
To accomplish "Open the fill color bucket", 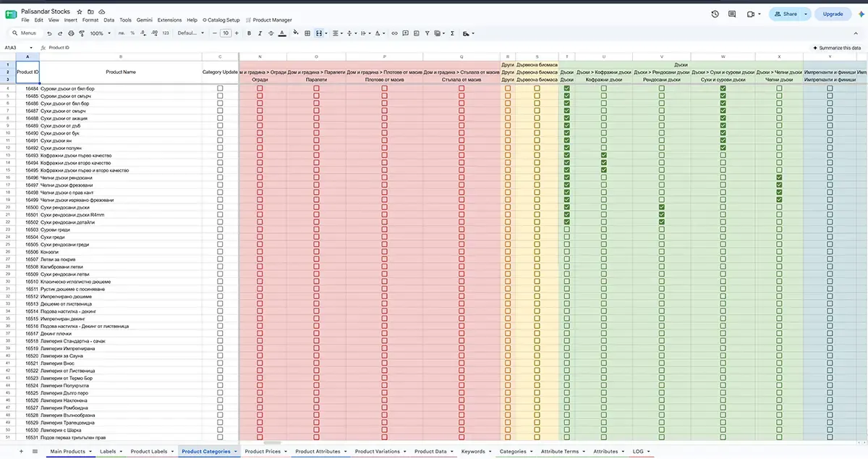I will coord(295,33).
